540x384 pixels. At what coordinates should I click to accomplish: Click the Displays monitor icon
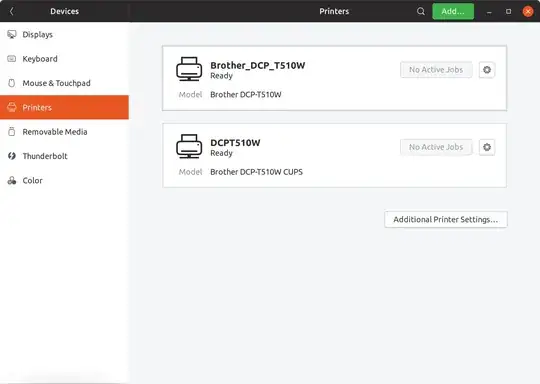pyautogui.click(x=12, y=34)
